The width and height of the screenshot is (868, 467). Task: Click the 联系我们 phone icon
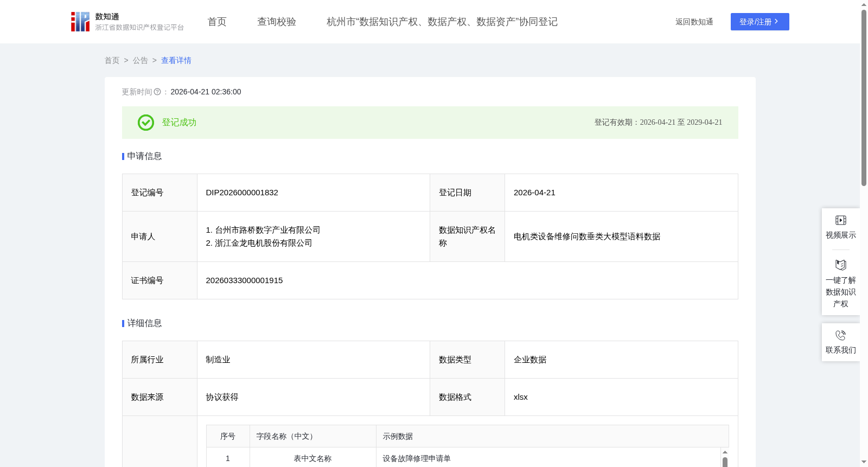pyautogui.click(x=841, y=335)
